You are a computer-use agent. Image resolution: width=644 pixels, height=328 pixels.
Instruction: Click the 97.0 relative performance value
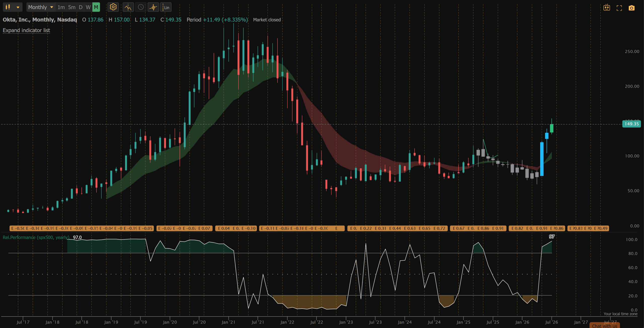tap(77, 237)
